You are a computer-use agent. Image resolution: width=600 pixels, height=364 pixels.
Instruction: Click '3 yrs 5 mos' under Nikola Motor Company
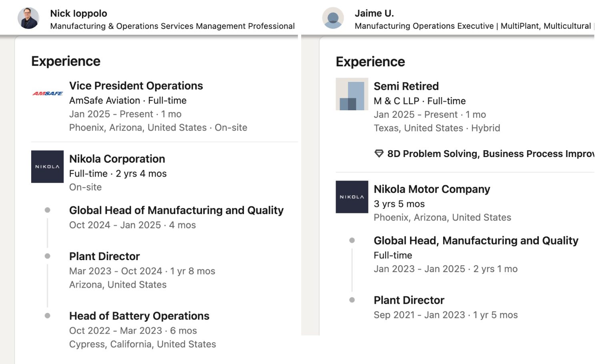tap(399, 204)
